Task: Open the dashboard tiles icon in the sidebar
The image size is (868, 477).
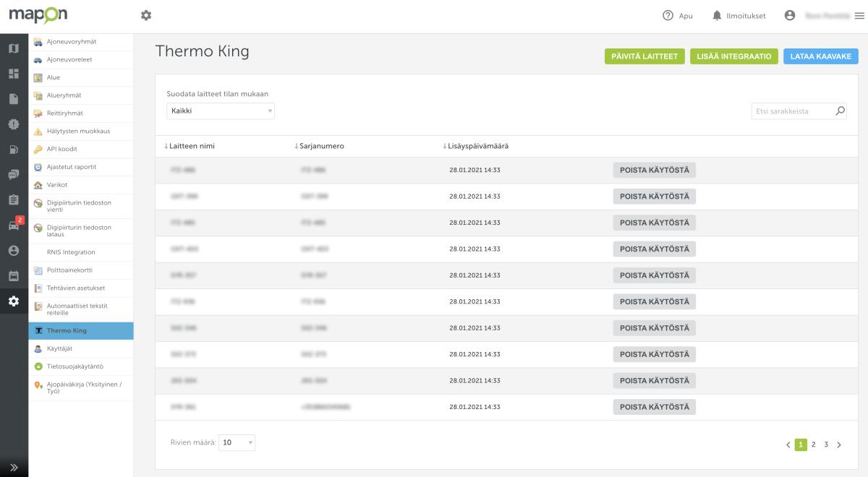Action: [14, 74]
